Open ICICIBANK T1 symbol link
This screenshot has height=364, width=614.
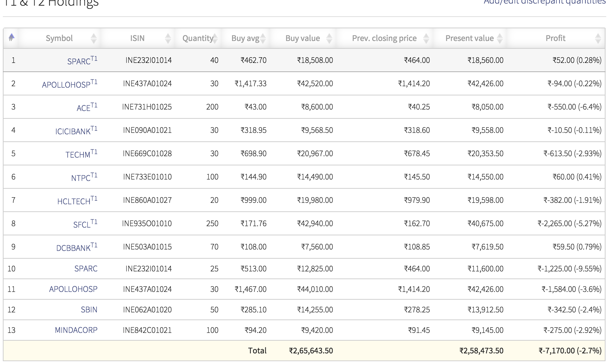(76, 130)
